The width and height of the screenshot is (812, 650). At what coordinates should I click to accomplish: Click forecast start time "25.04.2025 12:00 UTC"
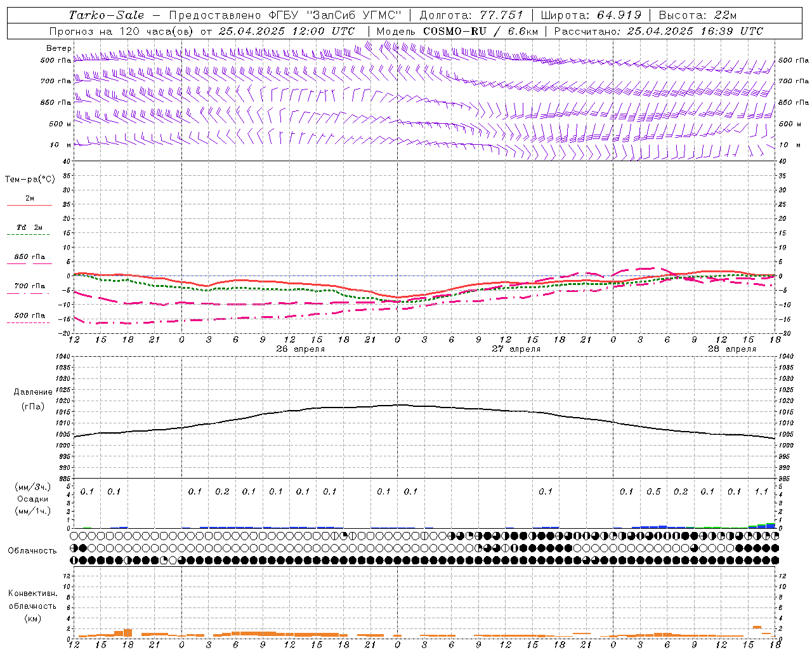pos(287,31)
